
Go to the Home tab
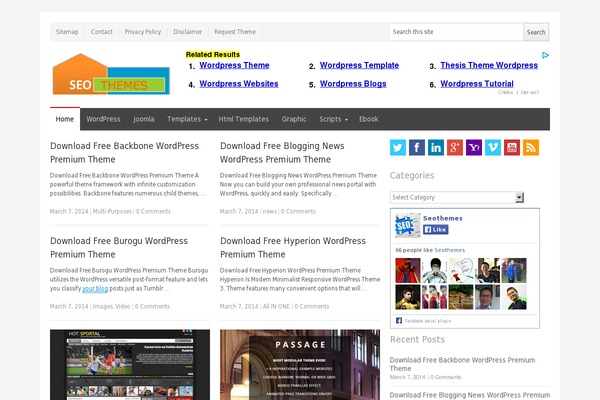click(65, 119)
